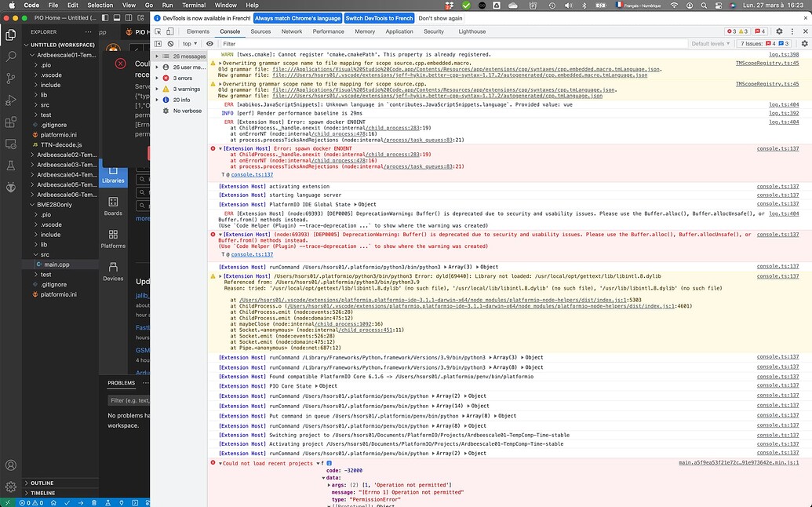The width and height of the screenshot is (812, 507).
Task: Select TTN-decode.js file
Action: pyautogui.click(x=61, y=145)
